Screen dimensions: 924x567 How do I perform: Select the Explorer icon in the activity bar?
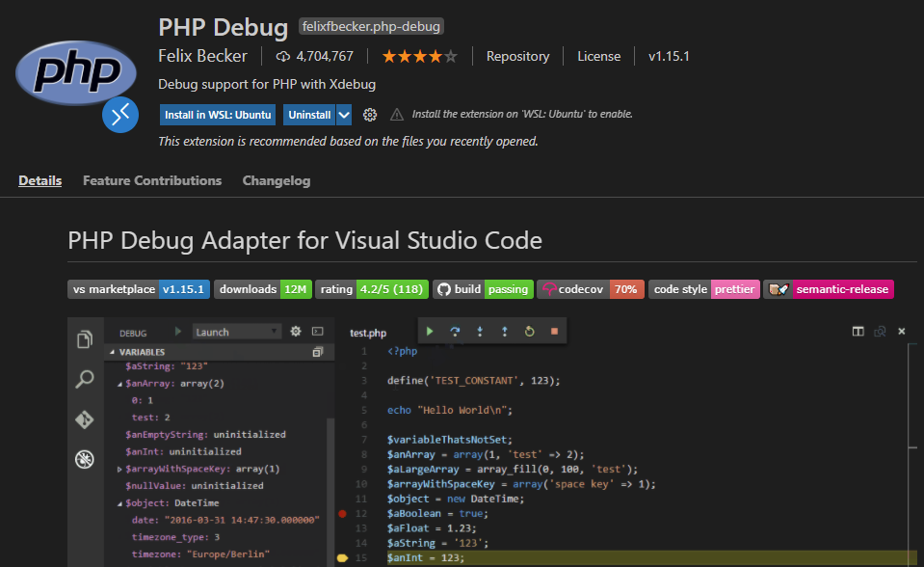tap(85, 337)
